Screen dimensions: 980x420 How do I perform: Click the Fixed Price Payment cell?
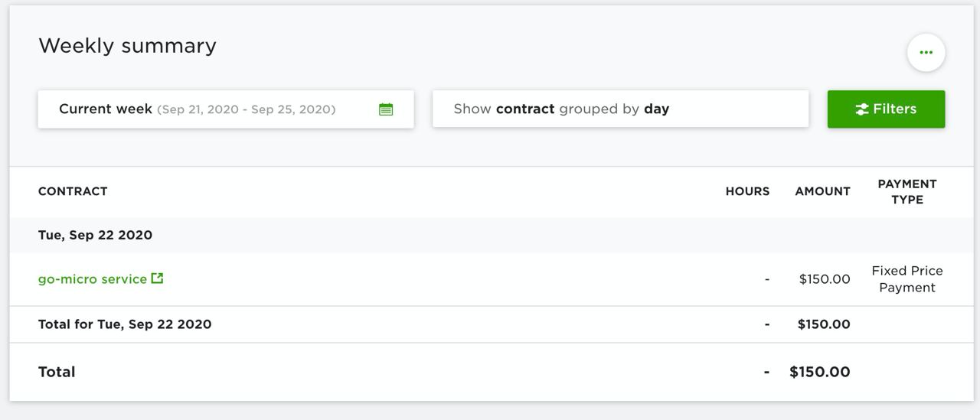(x=907, y=279)
